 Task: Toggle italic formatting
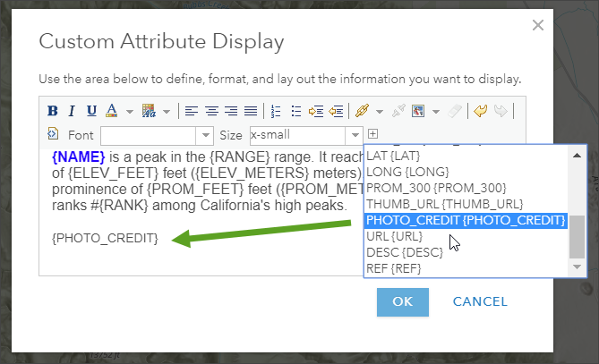click(x=72, y=111)
